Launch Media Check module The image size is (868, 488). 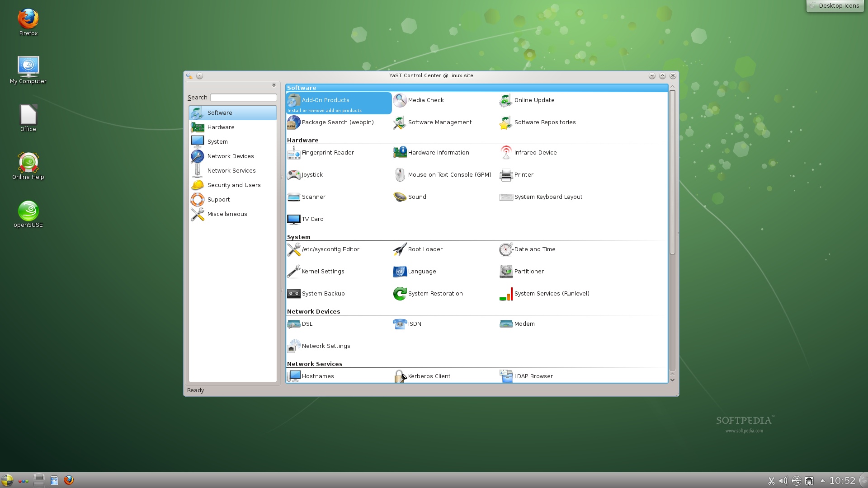pos(419,100)
